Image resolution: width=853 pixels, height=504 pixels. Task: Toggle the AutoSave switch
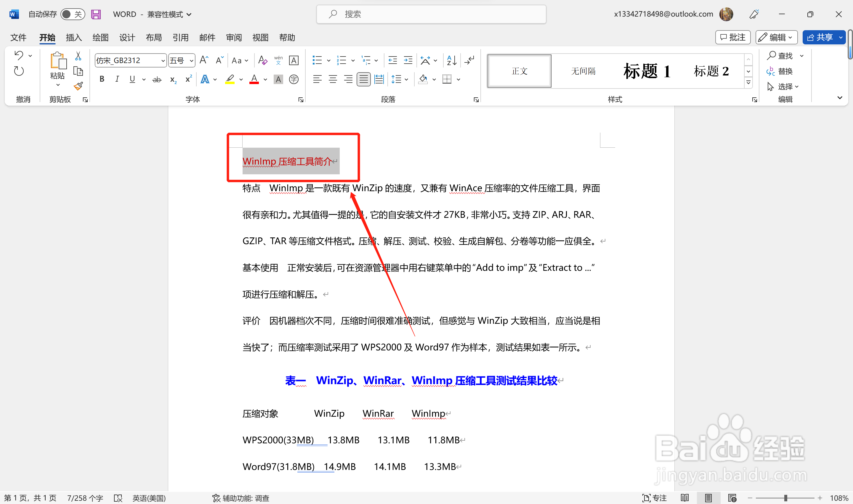[72, 14]
